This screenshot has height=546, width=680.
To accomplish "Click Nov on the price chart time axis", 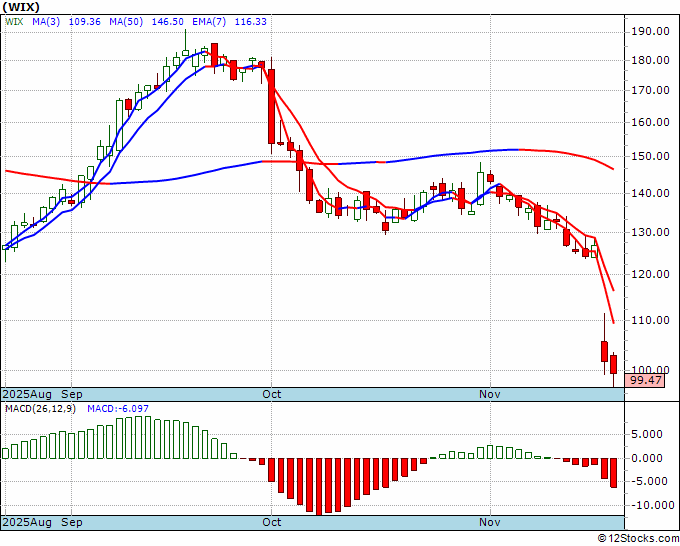I will (490, 394).
